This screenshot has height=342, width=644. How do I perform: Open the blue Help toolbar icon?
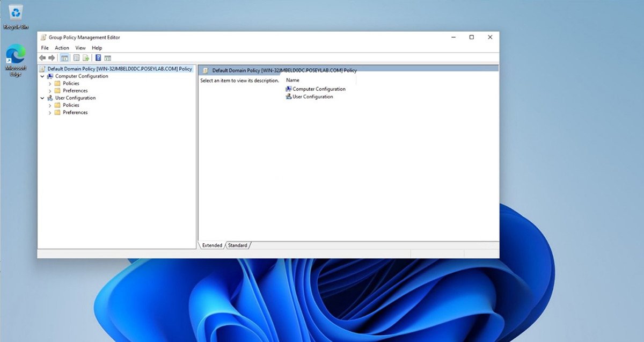coord(98,58)
